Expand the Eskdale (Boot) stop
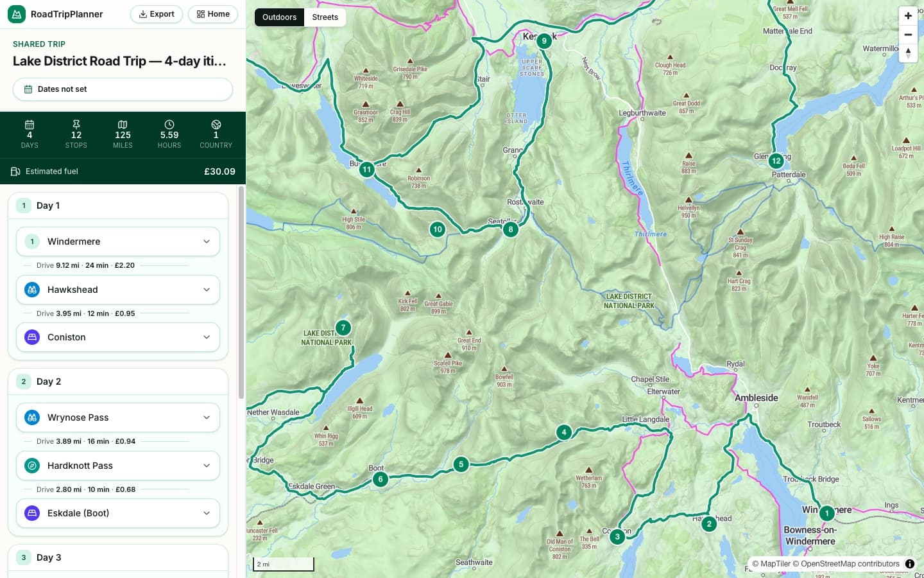This screenshot has height=578, width=924. pyautogui.click(x=118, y=513)
